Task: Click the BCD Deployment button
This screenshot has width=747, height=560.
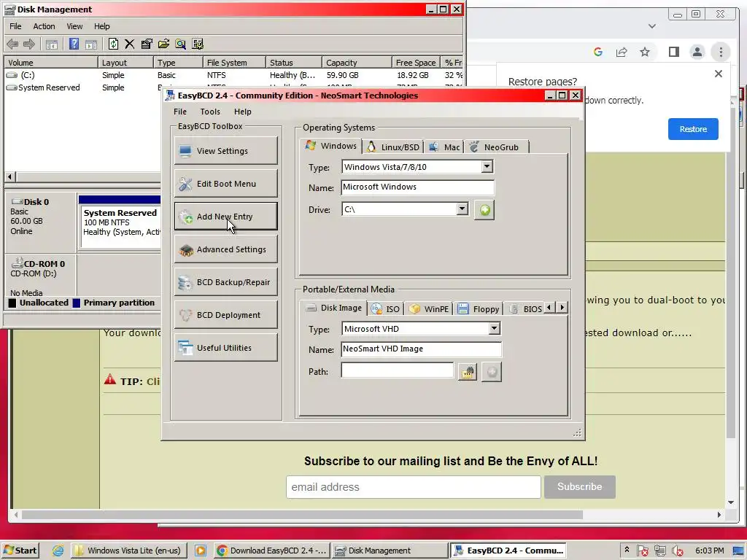Action: (226, 315)
